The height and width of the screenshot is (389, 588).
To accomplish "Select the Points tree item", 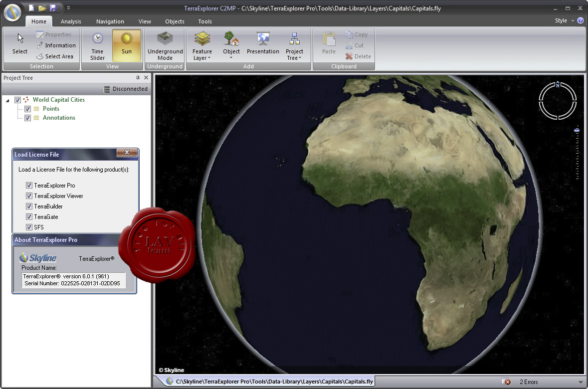I will click(x=51, y=109).
